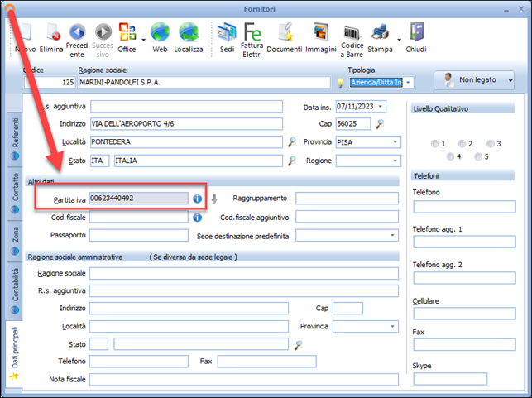This screenshot has width=532, height=398.
Task: Select quality level 1 radio button
Action: click(x=434, y=144)
